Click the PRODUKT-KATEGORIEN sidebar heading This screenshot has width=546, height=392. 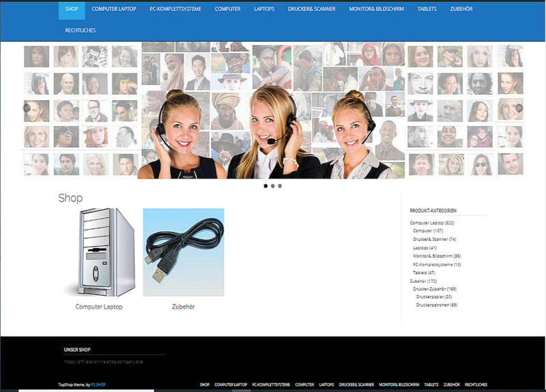coord(433,211)
